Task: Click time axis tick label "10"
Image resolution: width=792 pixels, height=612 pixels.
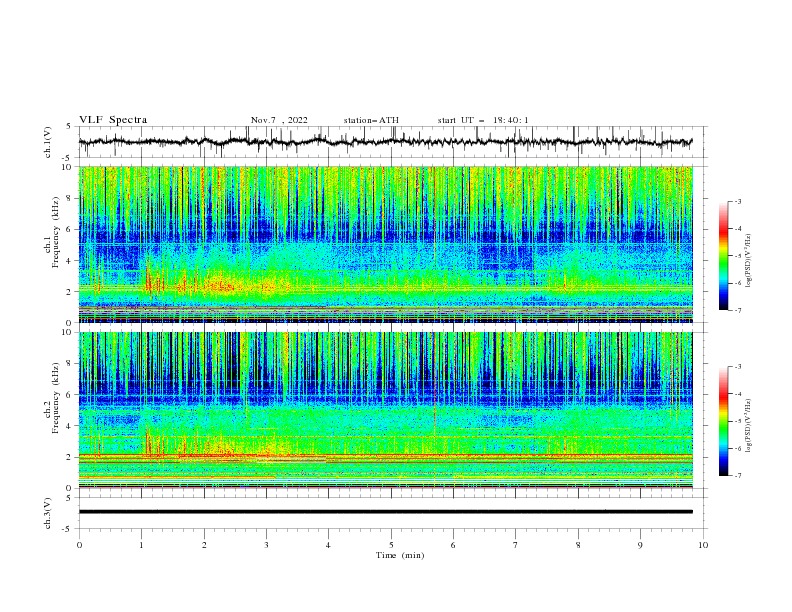Action: click(x=703, y=545)
